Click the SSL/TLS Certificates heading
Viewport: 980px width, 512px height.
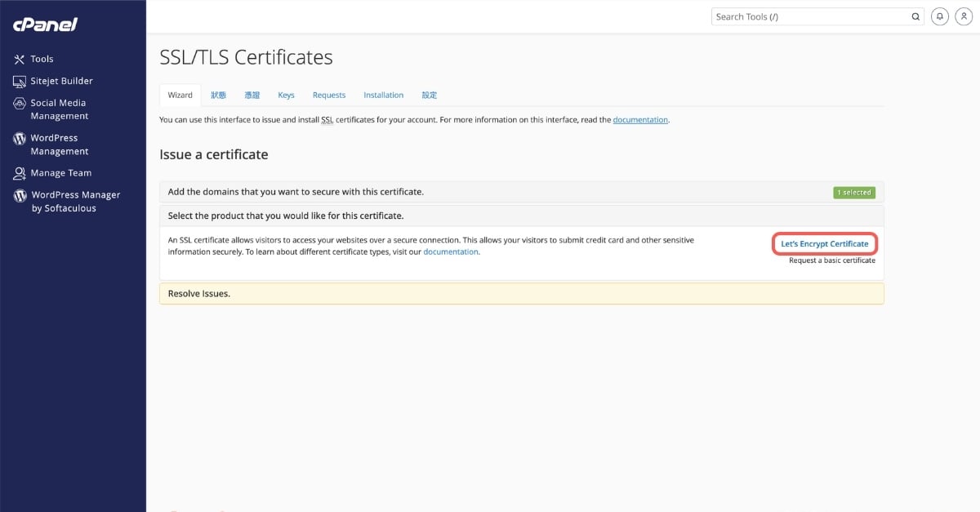[x=246, y=57]
